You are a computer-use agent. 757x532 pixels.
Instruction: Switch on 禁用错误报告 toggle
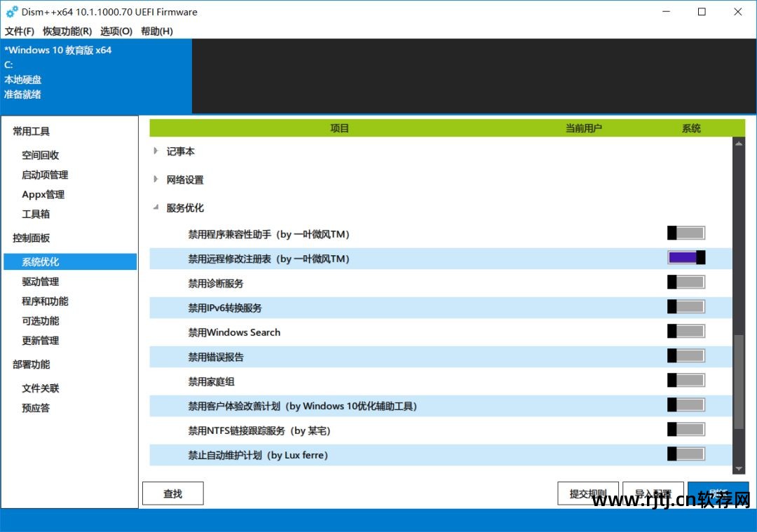[686, 356]
